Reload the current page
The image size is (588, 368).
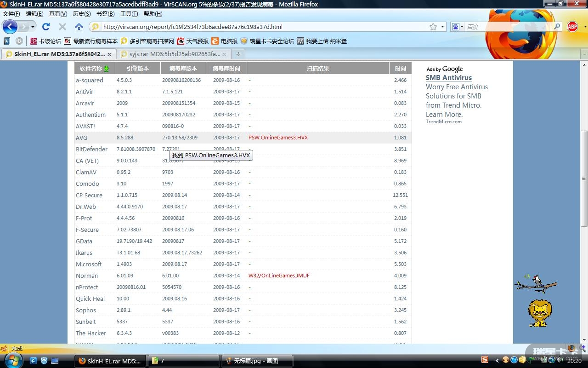pos(46,27)
